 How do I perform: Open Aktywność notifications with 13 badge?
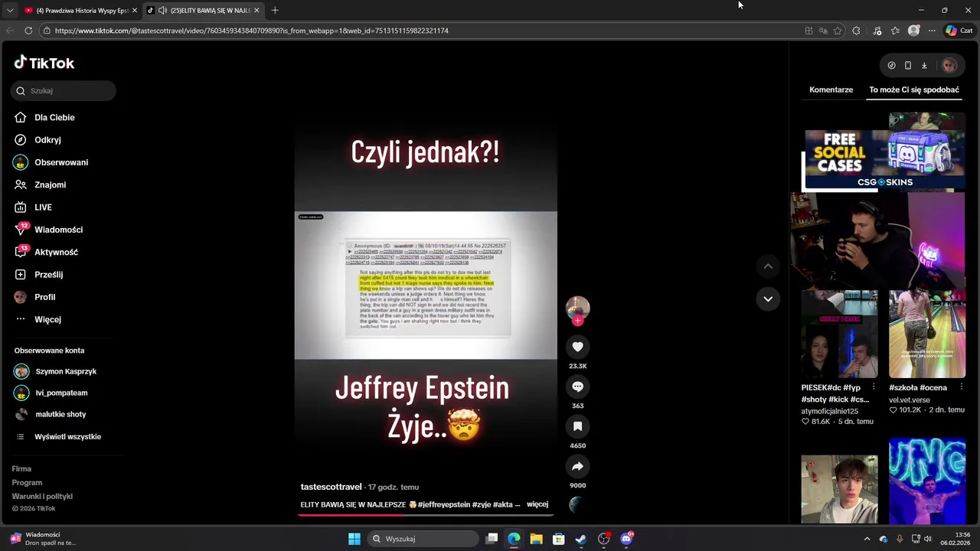[x=46, y=252]
